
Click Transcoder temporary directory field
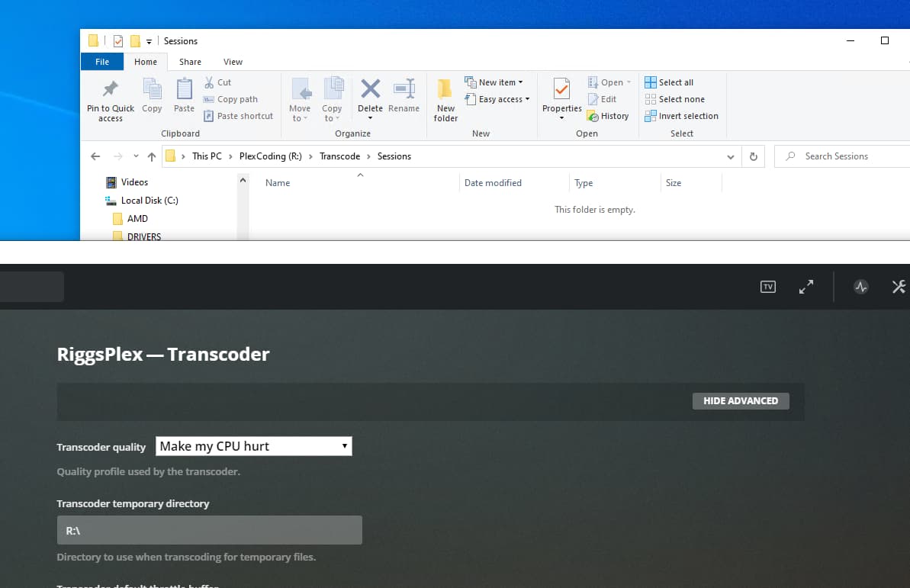coord(210,531)
